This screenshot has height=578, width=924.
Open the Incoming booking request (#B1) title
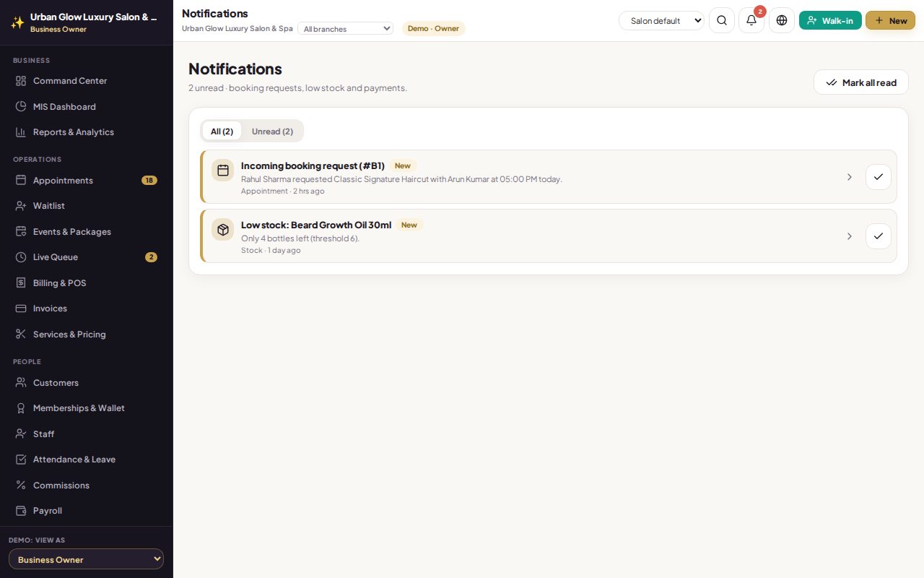coord(313,165)
